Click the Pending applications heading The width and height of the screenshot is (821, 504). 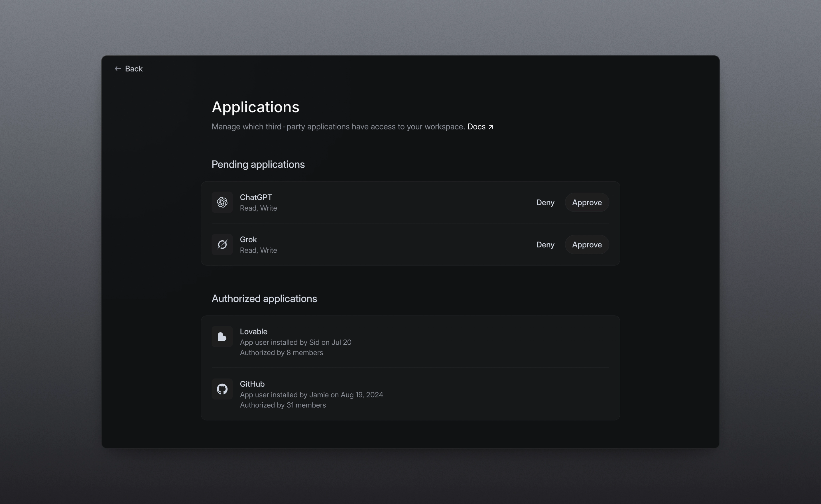tap(258, 165)
